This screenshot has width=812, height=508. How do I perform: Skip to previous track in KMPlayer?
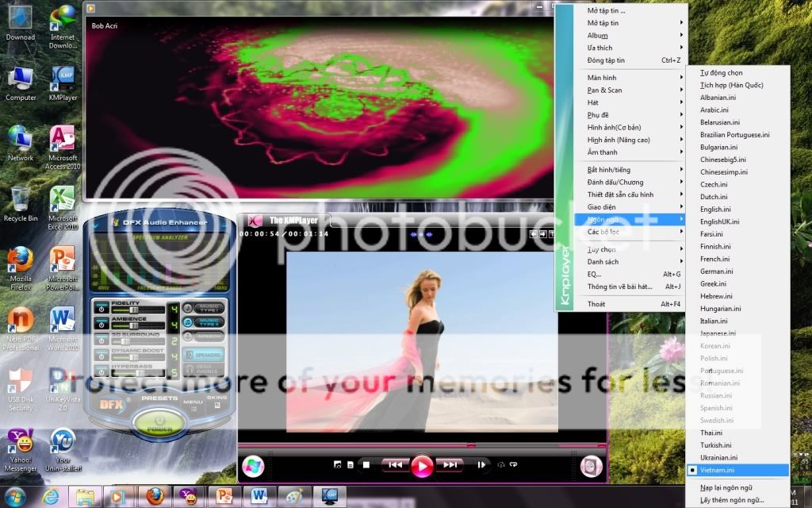395,465
